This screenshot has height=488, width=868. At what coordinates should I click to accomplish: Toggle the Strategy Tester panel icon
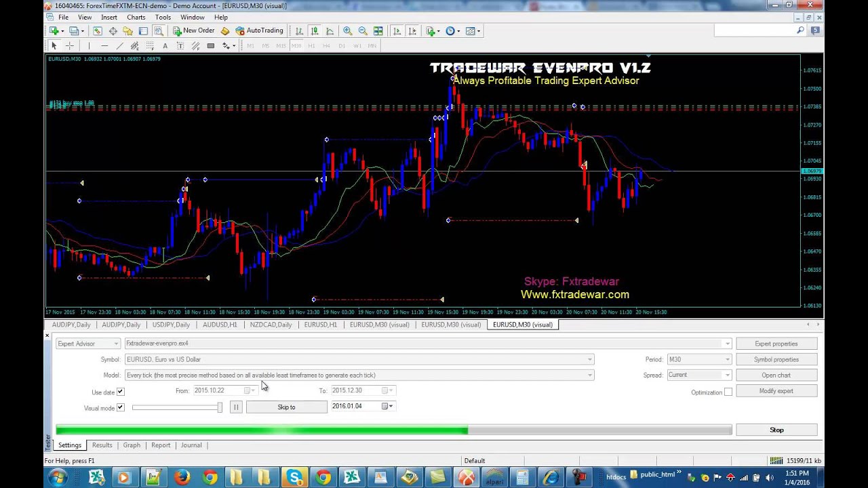point(158,30)
